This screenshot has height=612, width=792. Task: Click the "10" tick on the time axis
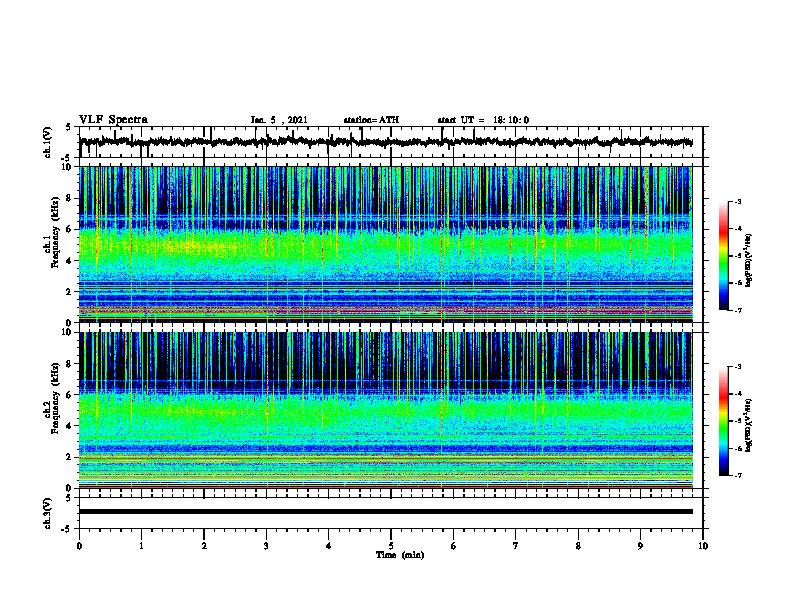tap(703, 546)
